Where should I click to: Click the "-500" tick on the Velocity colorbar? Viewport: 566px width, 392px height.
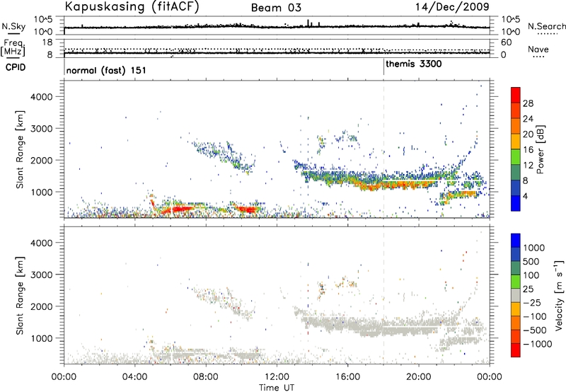535,330
